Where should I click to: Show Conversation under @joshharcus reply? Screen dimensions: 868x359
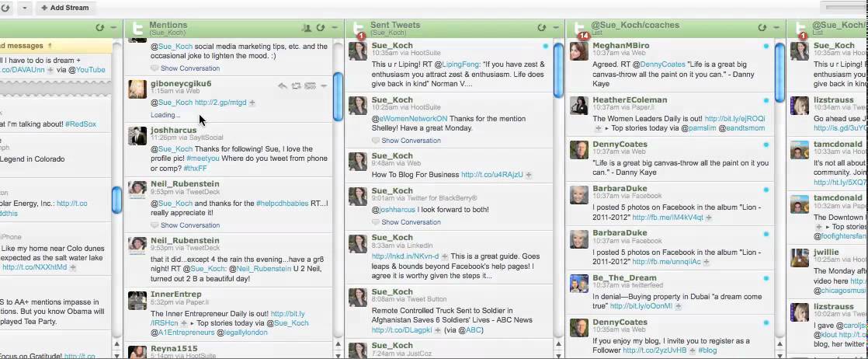coord(411,221)
